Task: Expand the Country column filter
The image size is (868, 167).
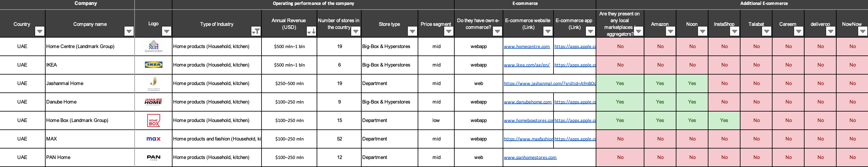Action: click(x=40, y=31)
